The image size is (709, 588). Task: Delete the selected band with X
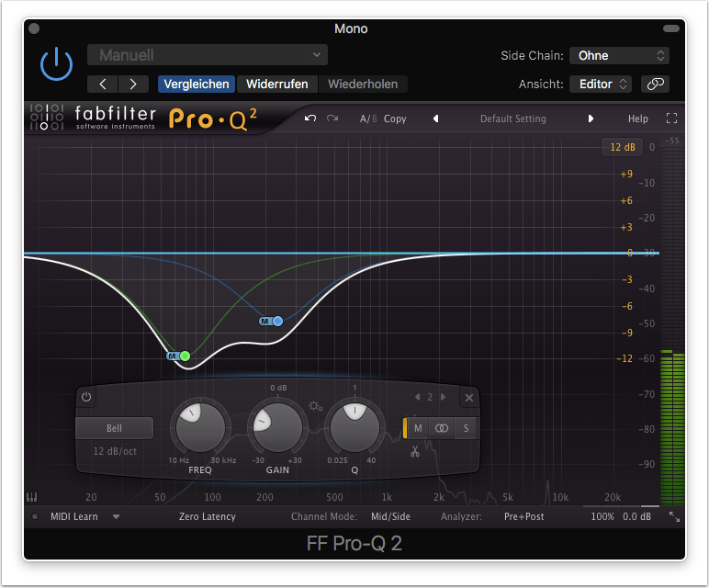[468, 398]
